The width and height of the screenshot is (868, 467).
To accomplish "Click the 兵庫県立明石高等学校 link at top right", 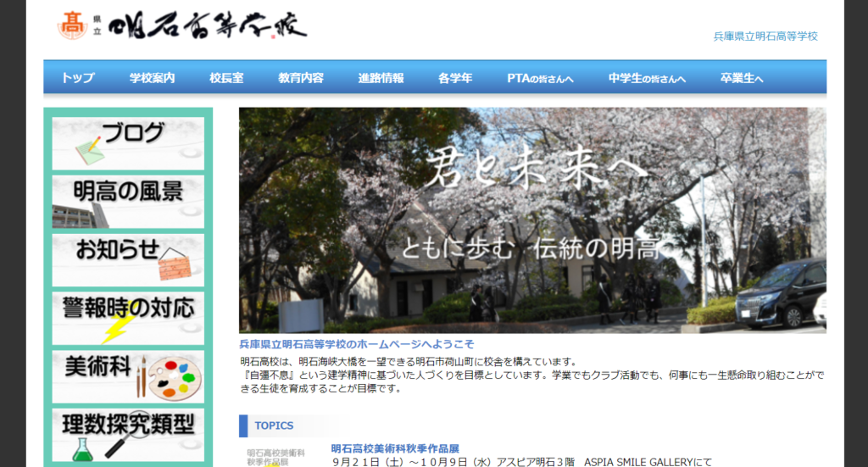I will 765,36.
